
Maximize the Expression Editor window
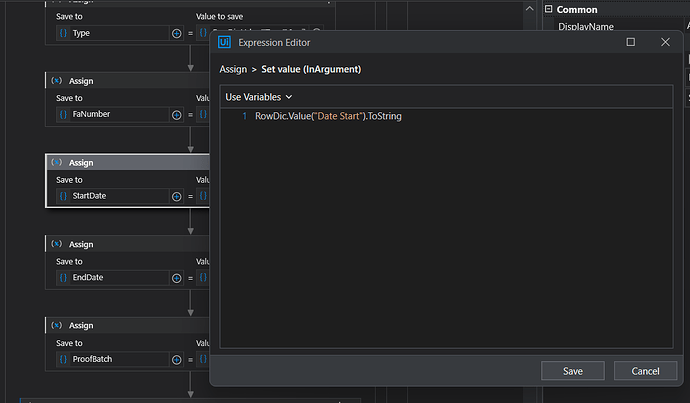pyautogui.click(x=630, y=42)
